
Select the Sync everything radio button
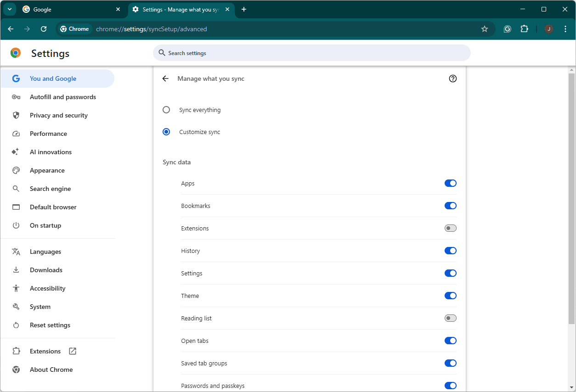point(166,110)
